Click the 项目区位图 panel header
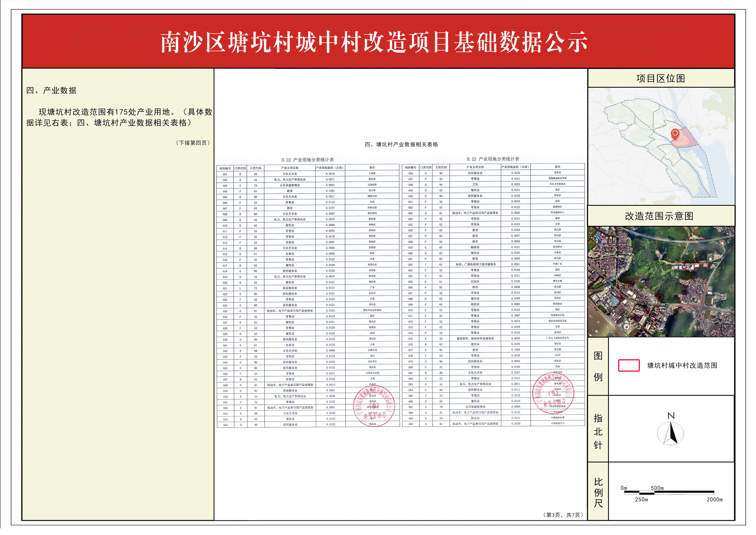The height and width of the screenshot is (535, 756). 661,78
